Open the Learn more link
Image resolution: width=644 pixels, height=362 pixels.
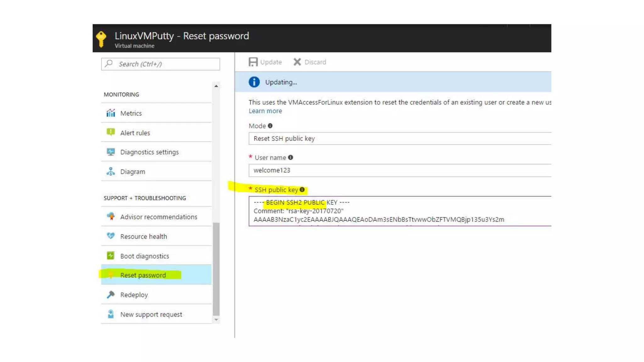tap(265, 111)
